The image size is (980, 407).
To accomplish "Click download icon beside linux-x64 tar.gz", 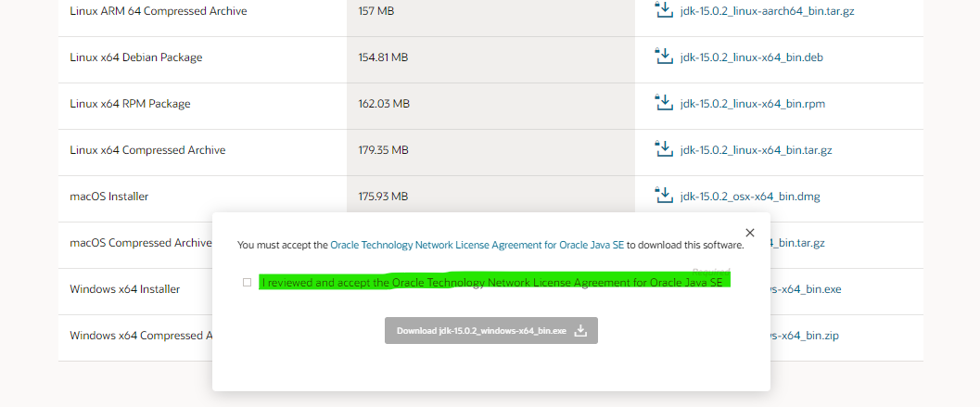I will click(663, 148).
